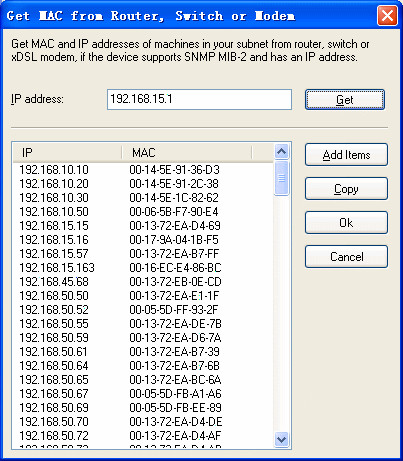Select row with IP 192.168.15.163
Viewport: 403px width, 461px height.
coord(143,268)
